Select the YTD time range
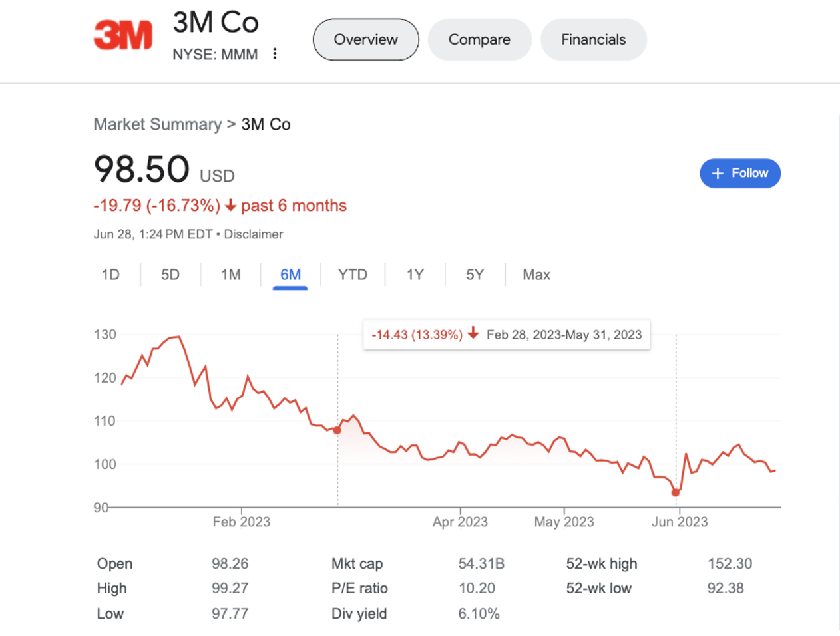 tap(353, 275)
